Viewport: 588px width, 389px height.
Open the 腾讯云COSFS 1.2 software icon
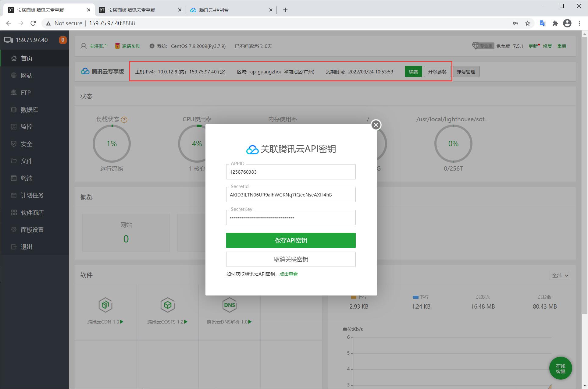point(167,305)
